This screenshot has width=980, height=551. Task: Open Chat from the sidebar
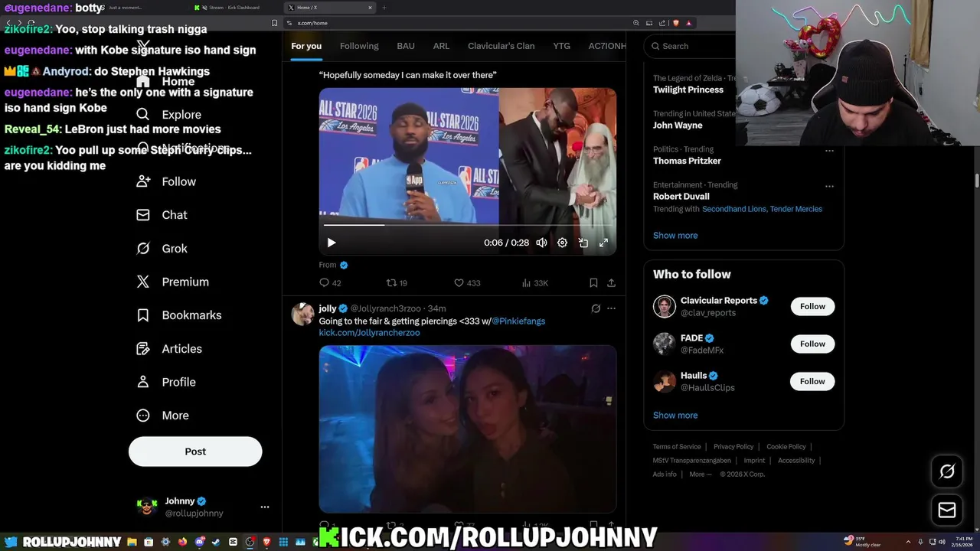pyautogui.click(x=162, y=215)
